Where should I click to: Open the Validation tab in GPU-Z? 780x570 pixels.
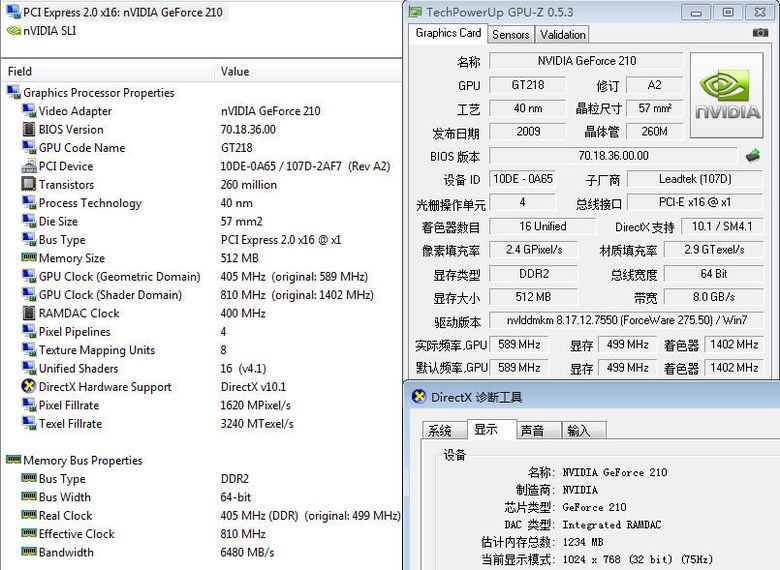click(x=563, y=35)
